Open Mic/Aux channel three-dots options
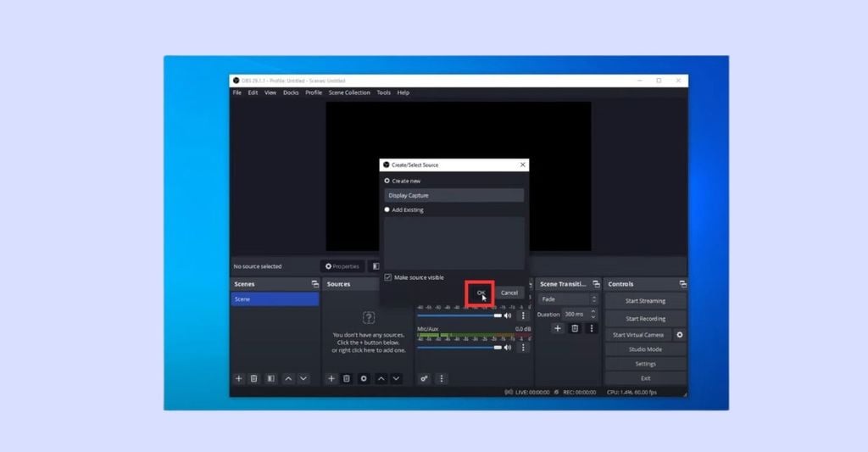 (523, 348)
